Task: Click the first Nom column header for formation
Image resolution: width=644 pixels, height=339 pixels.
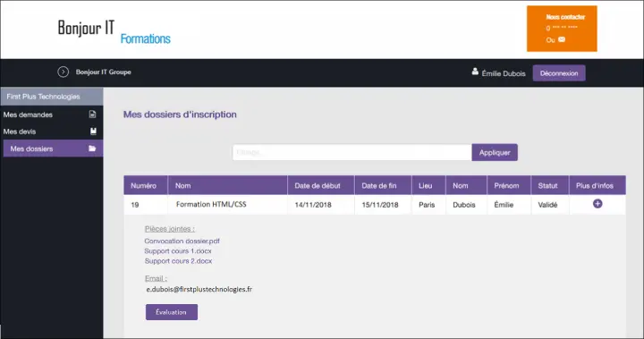Action: [x=227, y=185]
